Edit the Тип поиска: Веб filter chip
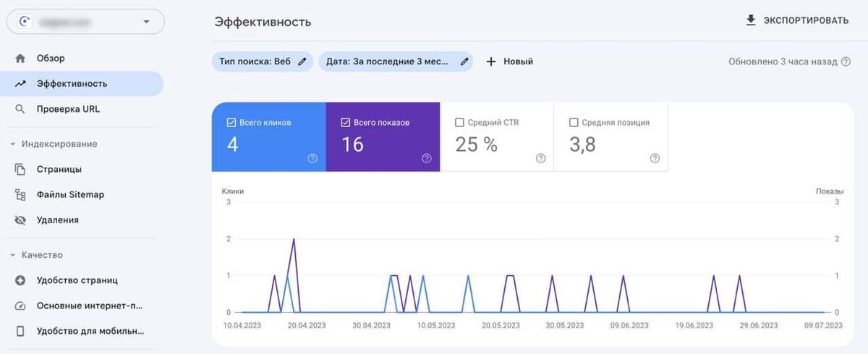 pos(263,61)
